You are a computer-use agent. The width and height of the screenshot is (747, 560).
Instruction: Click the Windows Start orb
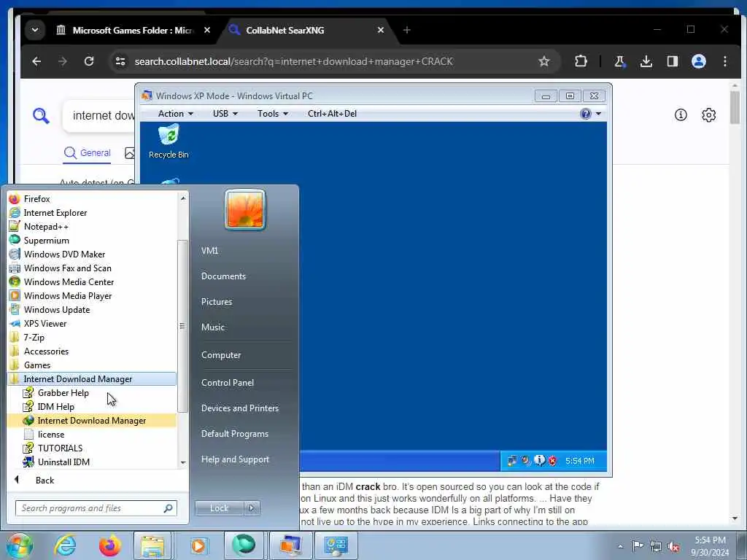(20, 545)
